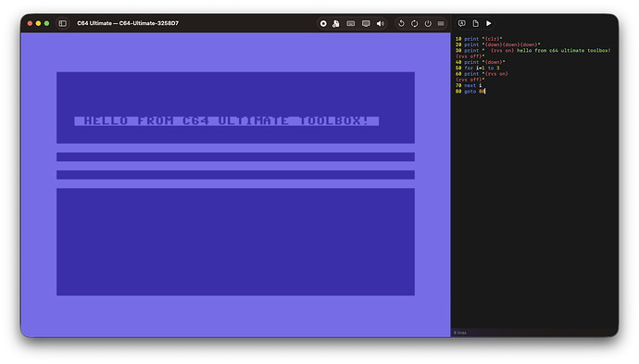Viewport: 639px width, 364px height.
Task: Run the BASIC program with play button
Action: [489, 23]
